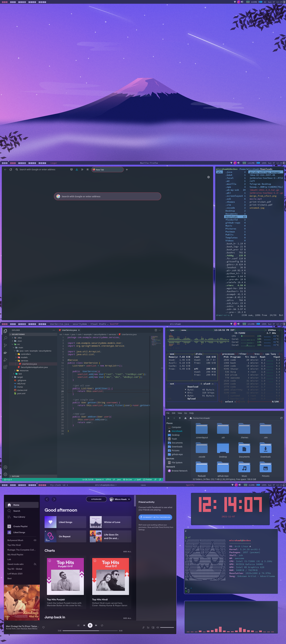Open the Source Control view in VS Code
286x644 pixels.
pos(5,345)
